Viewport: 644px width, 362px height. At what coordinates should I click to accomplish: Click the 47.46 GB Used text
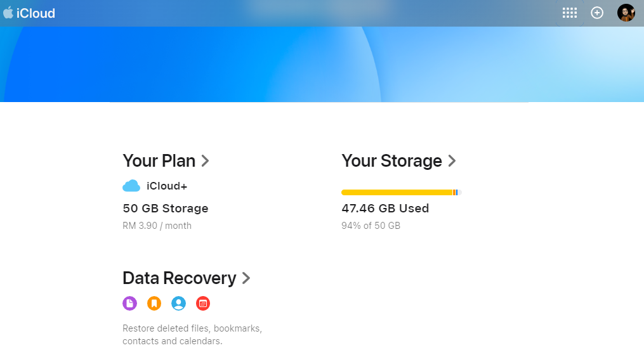pyautogui.click(x=385, y=209)
